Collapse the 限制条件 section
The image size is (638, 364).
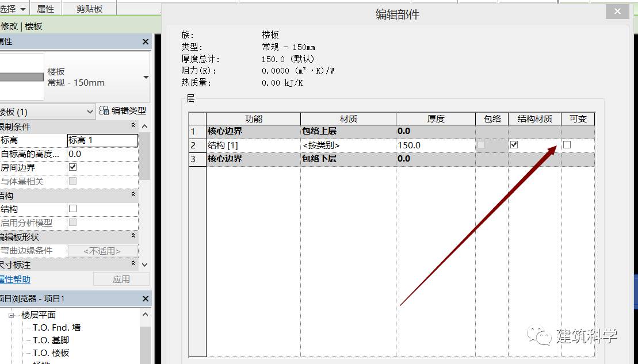[x=133, y=125]
